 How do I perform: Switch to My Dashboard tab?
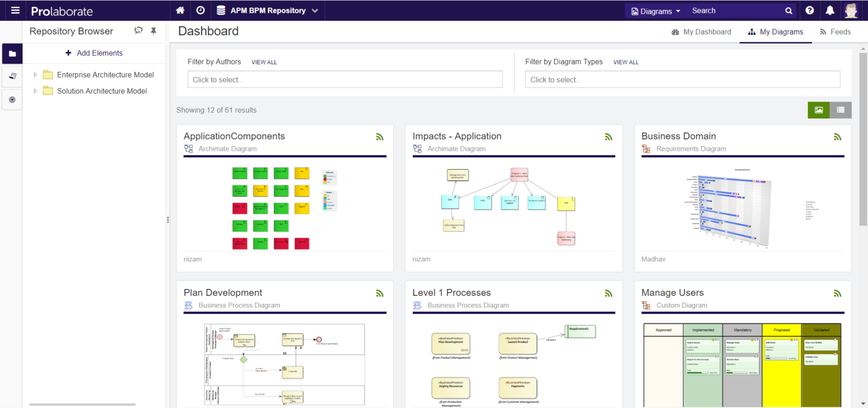701,32
